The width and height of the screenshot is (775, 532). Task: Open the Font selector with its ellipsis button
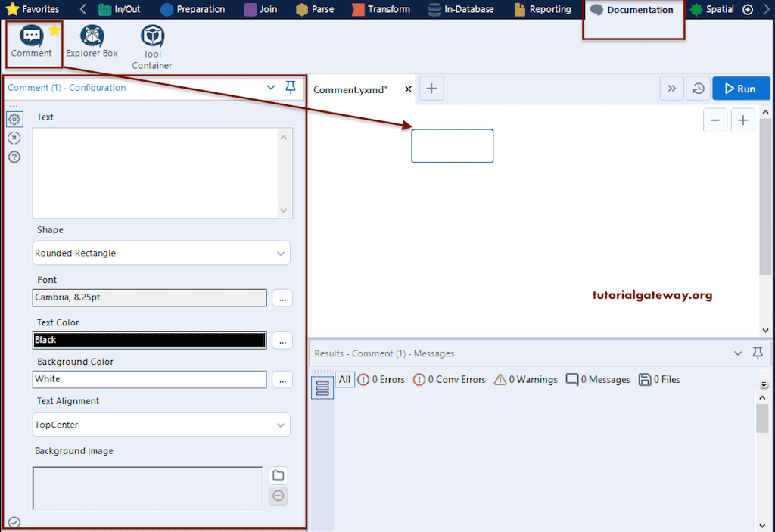(x=282, y=297)
